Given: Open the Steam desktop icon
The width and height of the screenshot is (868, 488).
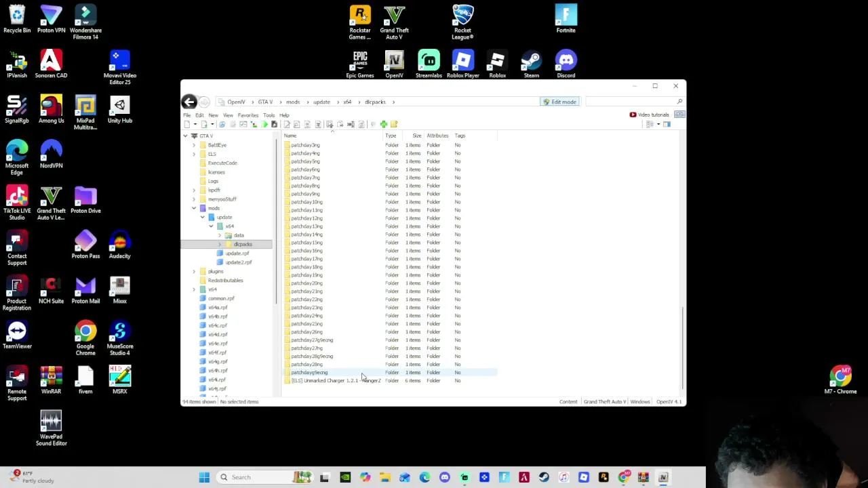Looking at the screenshot, I should [531, 64].
